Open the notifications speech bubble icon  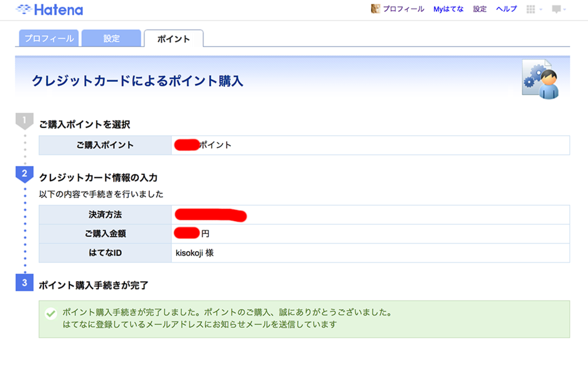pyautogui.click(x=556, y=9)
